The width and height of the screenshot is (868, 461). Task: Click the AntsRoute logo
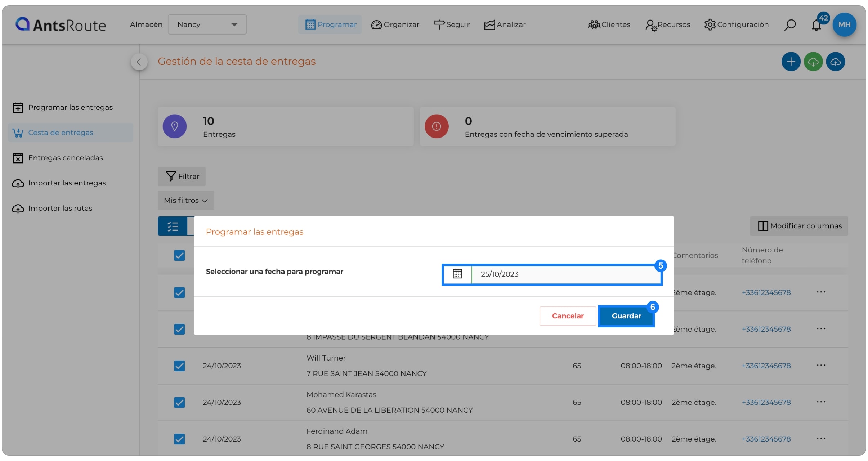coord(61,25)
